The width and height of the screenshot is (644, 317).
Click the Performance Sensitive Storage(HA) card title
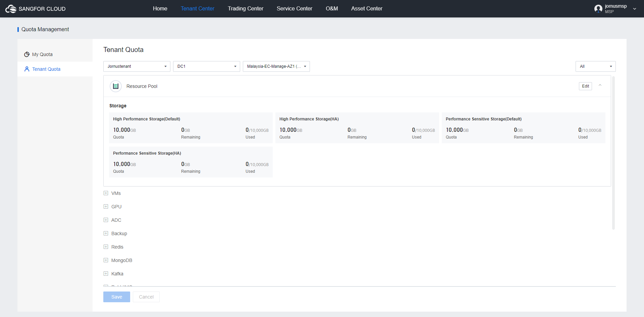point(147,153)
